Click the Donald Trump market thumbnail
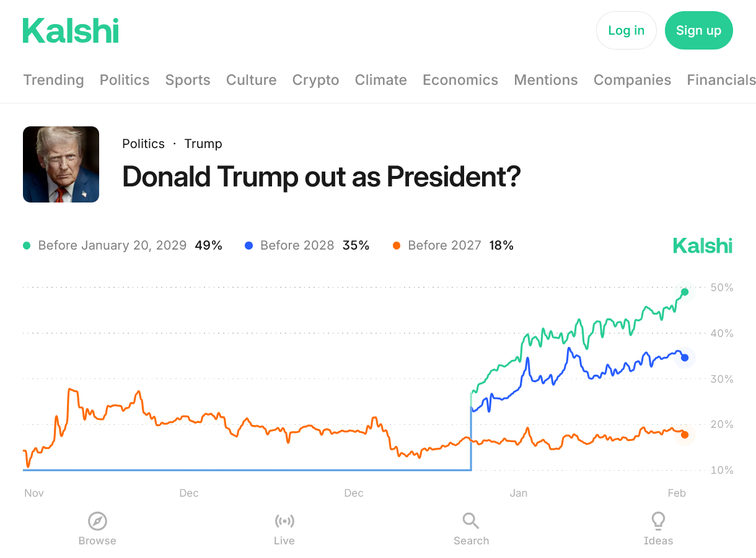Screen dimensions: 756x558 61,165
